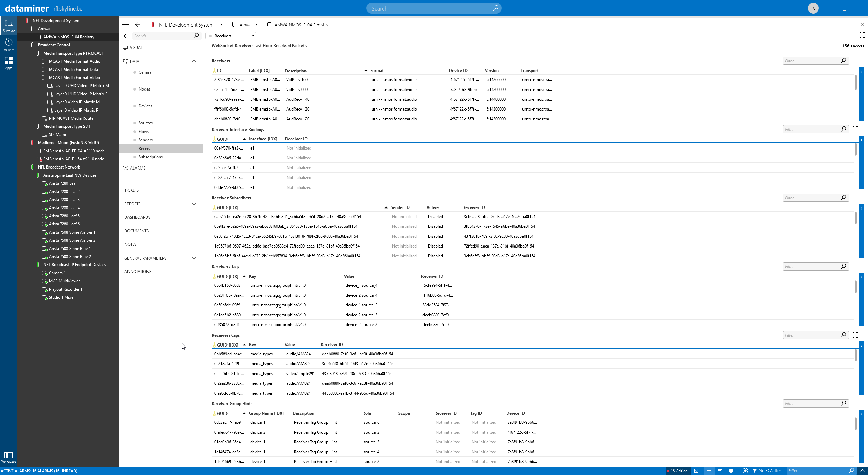This screenshot has height=475, width=868.
Task: Click the Receiver Subscribers filter search icon
Action: click(x=844, y=198)
